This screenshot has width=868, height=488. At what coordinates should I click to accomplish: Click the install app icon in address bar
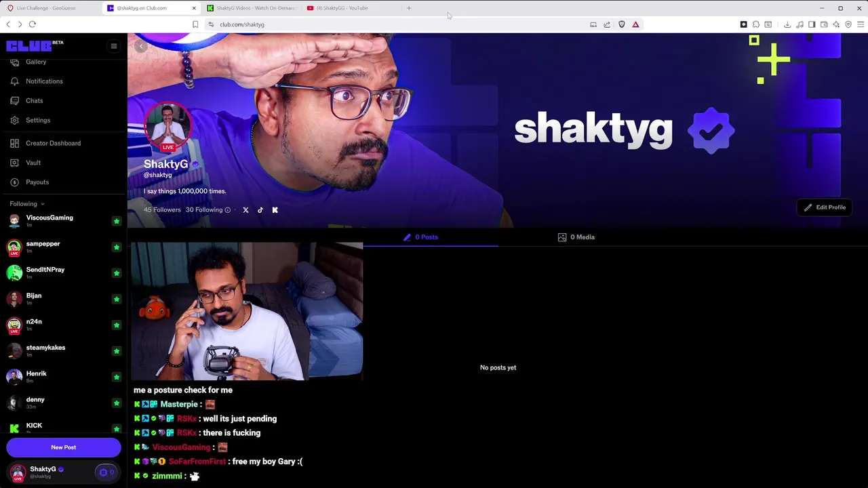click(x=593, y=24)
